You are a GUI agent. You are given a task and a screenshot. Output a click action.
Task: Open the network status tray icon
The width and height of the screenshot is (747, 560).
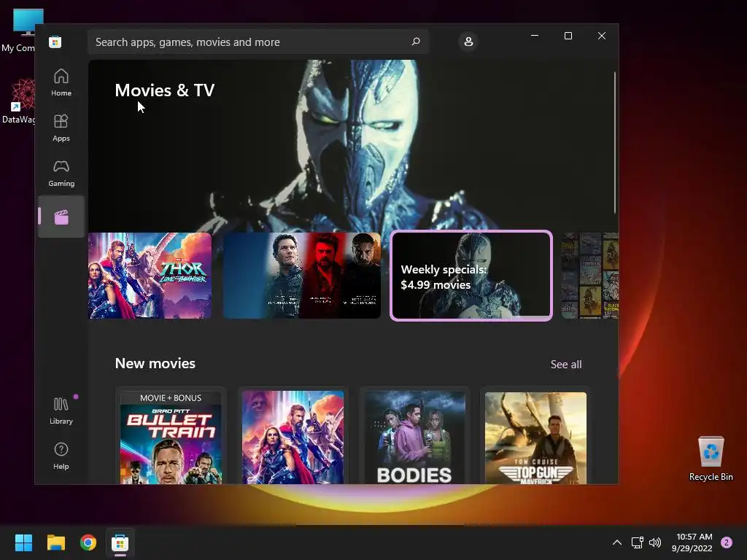pos(637,542)
